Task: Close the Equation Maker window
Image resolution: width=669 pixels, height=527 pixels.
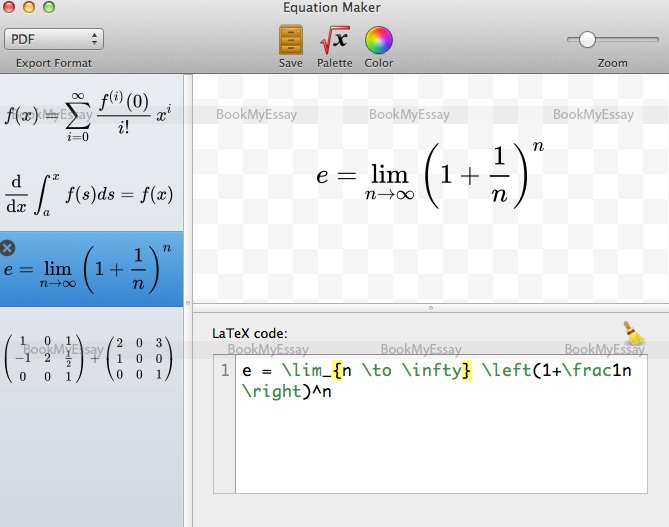Action: pos(12,9)
